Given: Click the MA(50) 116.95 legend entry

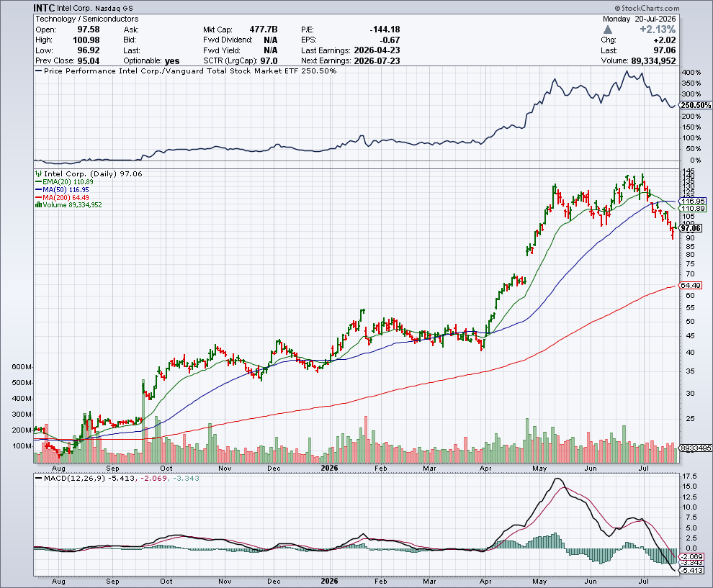Looking at the screenshot, I should coord(62,190).
